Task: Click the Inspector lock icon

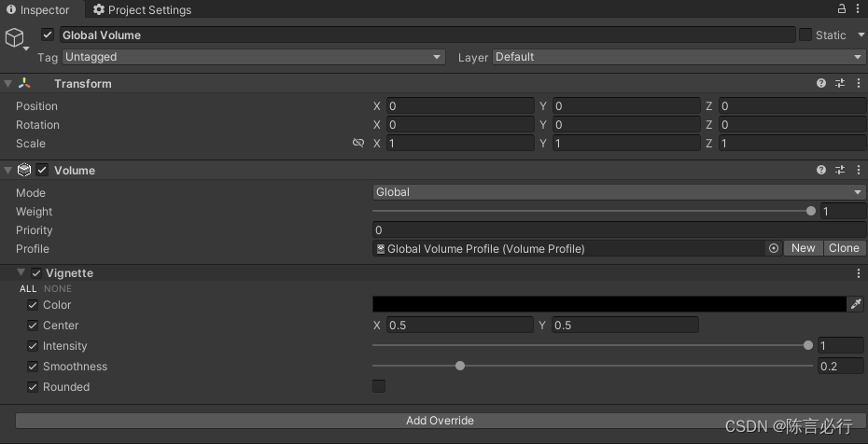Action: click(841, 9)
